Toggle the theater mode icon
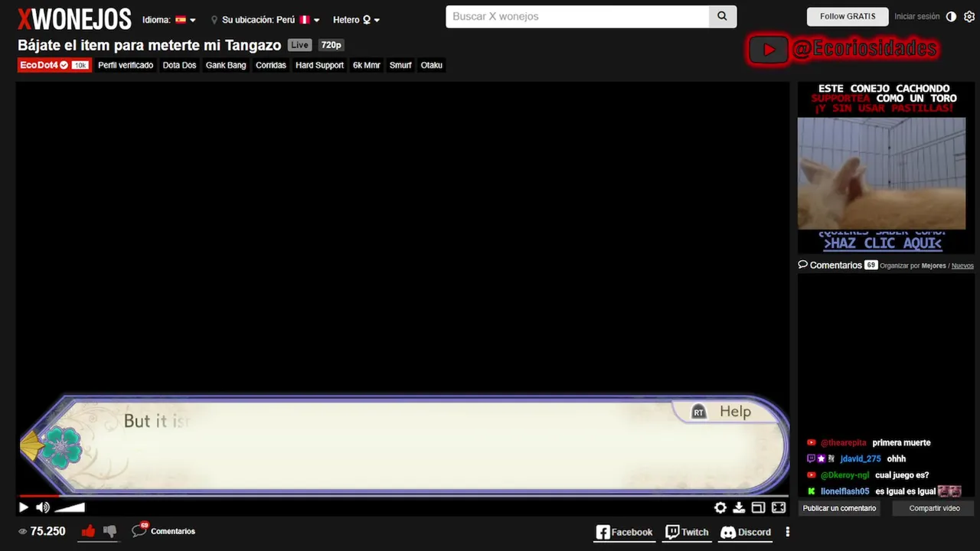 [758, 507]
